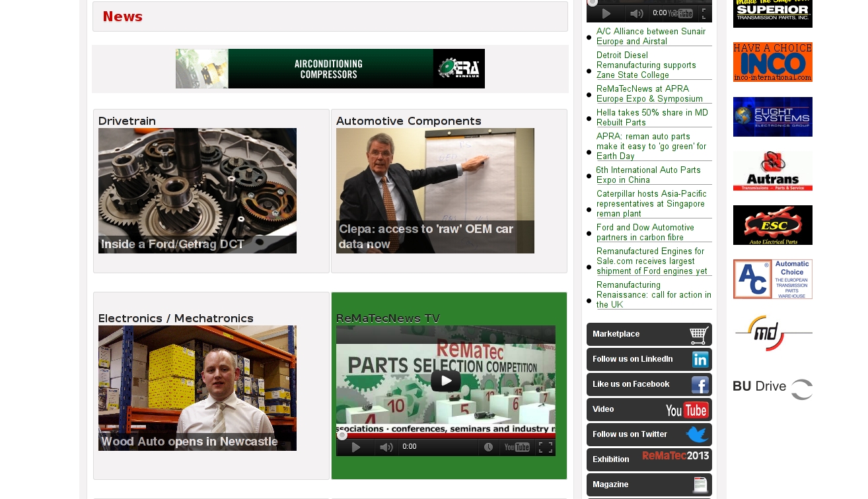This screenshot has width=868, height=499.
Task: Play the top sidebar video
Action: (606, 13)
